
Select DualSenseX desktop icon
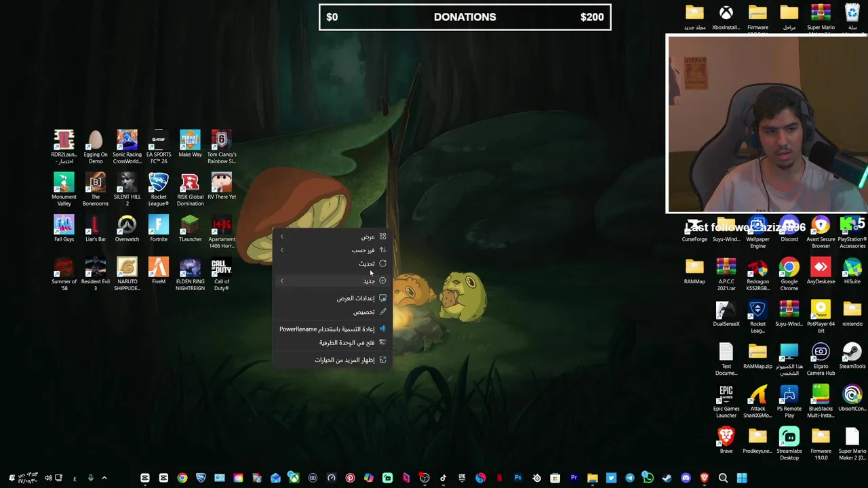pos(726,313)
